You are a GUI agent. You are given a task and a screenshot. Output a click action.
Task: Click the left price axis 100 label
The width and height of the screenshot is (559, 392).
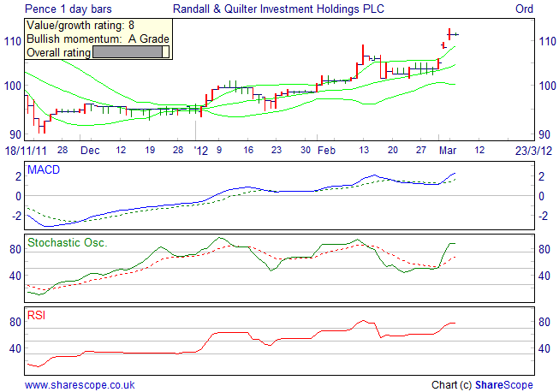click(x=13, y=86)
